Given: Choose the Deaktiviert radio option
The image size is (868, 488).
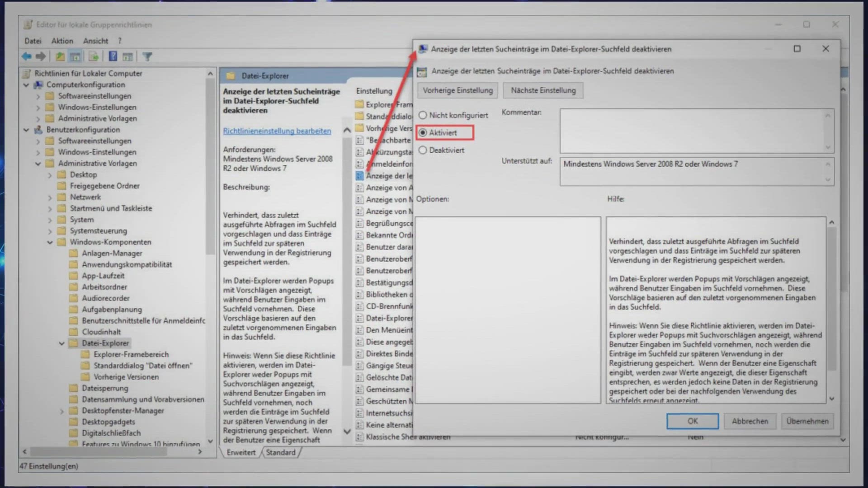Looking at the screenshot, I should click(x=423, y=150).
